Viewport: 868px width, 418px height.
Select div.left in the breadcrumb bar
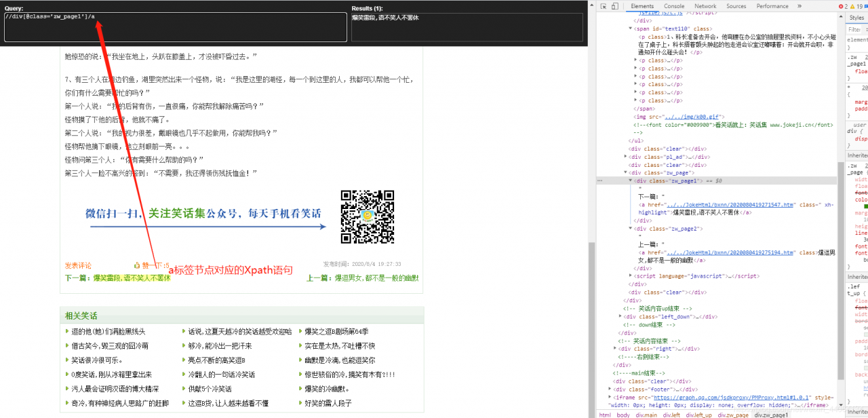coord(672,414)
